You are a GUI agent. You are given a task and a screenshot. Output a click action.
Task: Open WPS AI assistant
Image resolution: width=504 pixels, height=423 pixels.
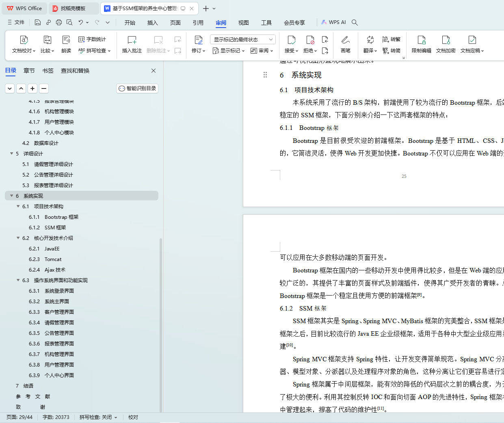tap(333, 22)
